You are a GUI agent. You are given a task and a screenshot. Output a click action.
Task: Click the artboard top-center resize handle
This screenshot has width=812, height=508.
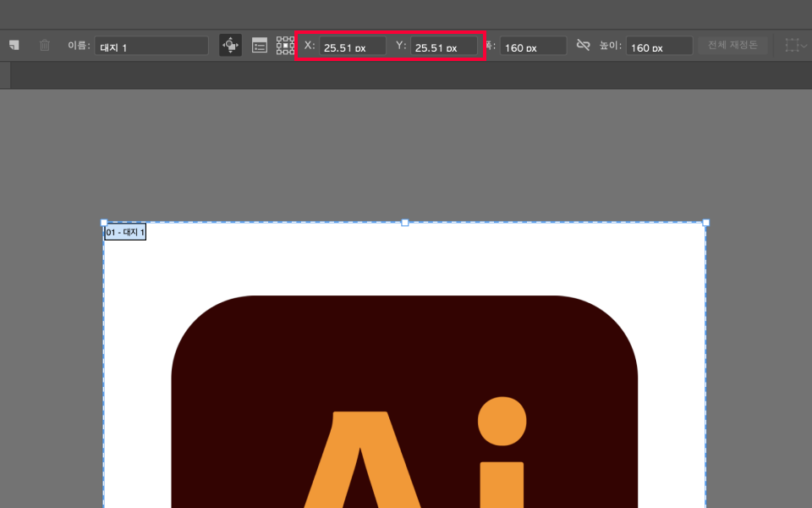(x=405, y=223)
